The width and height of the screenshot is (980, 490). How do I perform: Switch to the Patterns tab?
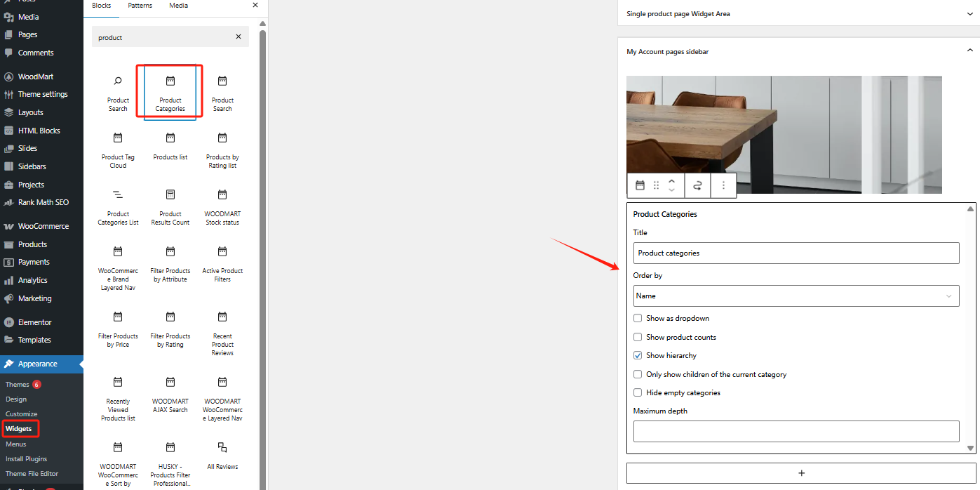[140, 6]
